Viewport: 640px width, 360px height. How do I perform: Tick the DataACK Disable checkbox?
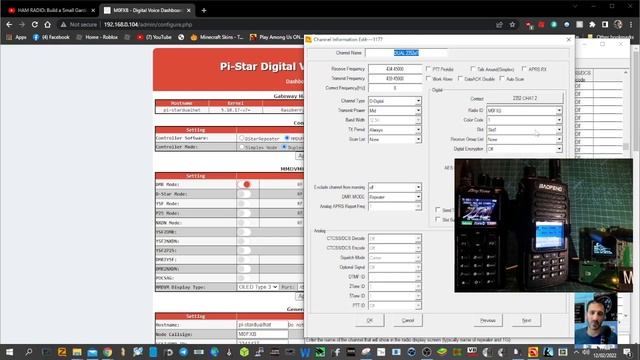tap(460, 78)
